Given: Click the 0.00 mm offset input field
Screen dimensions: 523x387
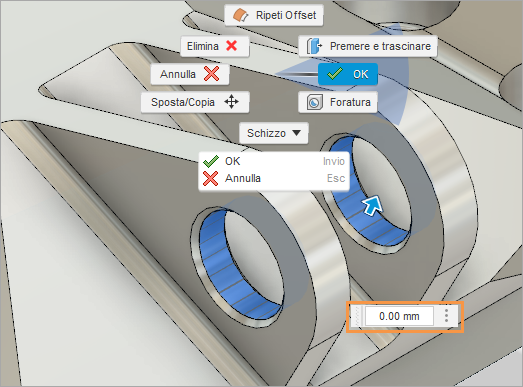Looking at the screenshot, I should click(x=399, y=316).
